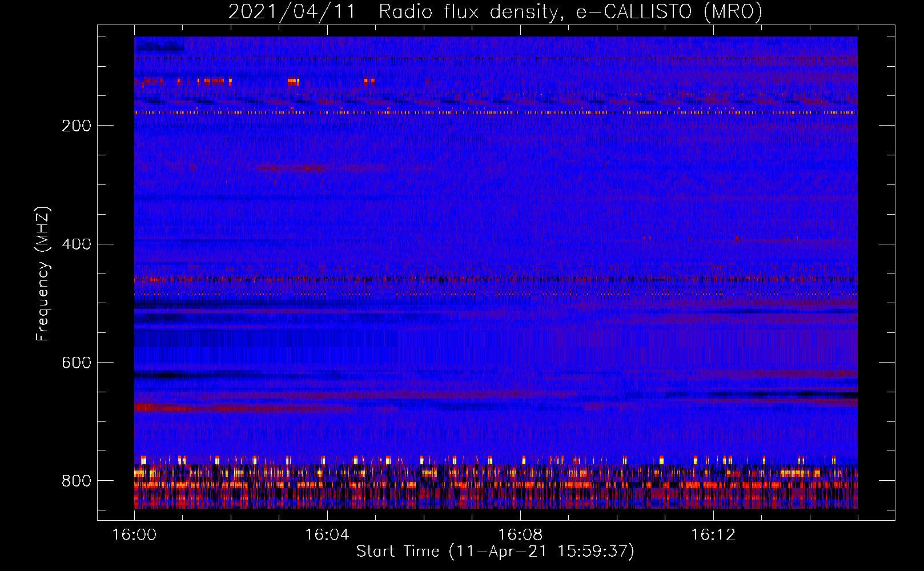Click the plot title '2021/04/11 Radio flux density'
This screenshot has height=571, width=924.
tap(495, 12)
